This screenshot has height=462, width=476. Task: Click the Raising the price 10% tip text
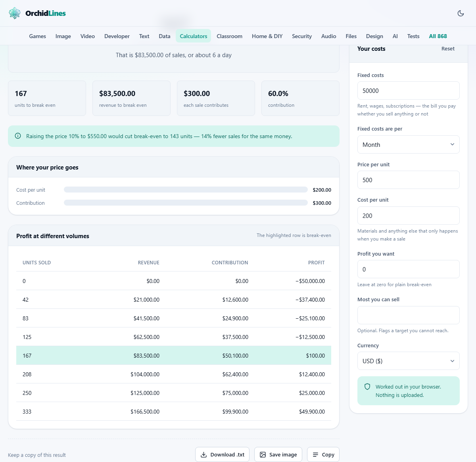159,136
